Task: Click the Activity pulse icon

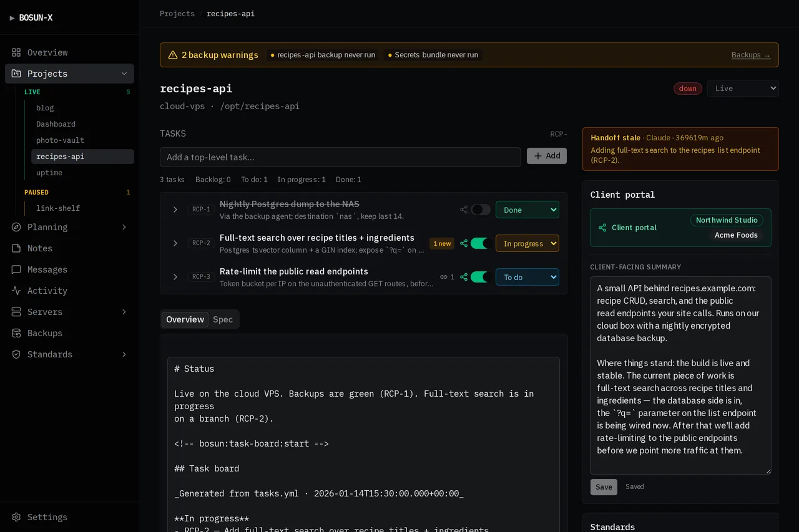Action: [x=16, y=291]
